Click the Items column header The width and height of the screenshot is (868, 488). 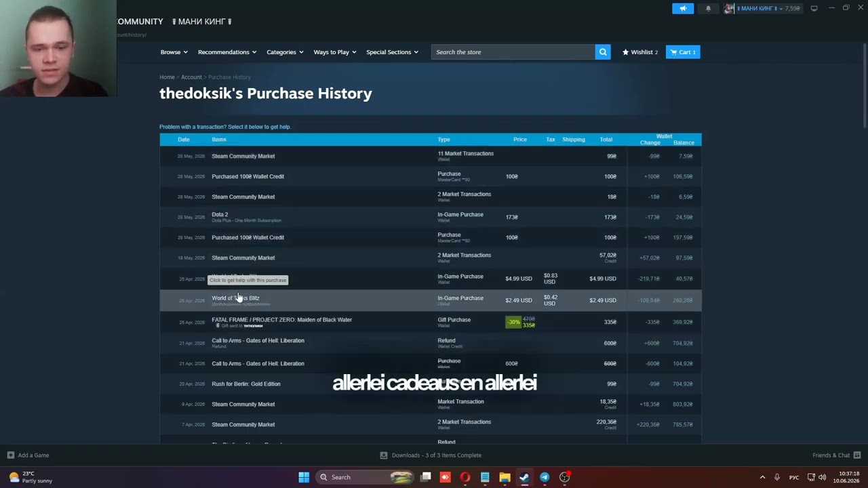pyautogui.click(x=219, y=140)
